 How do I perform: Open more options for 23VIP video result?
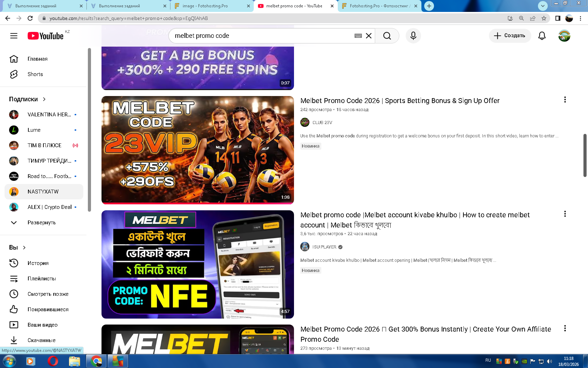[x=565, y=100]
